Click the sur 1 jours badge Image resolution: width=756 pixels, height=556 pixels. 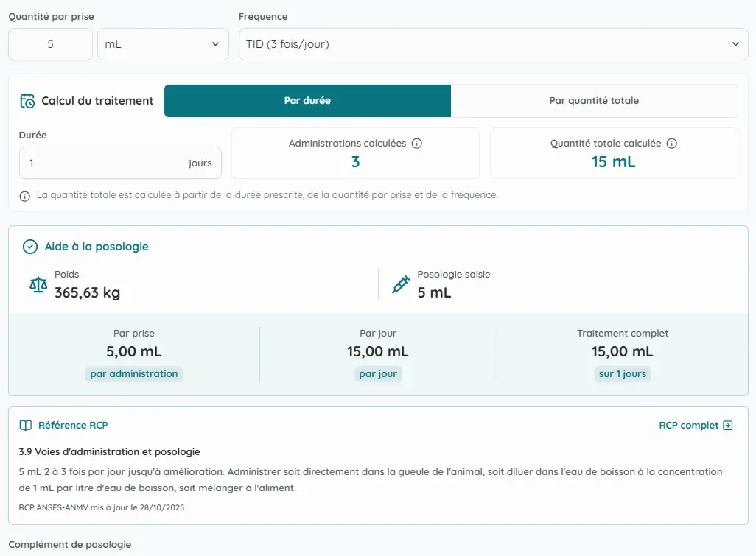pos(623,374)
